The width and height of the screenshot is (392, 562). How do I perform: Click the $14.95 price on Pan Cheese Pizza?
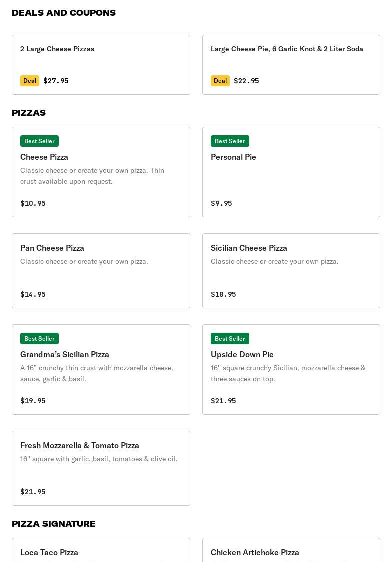coord(33,294)
